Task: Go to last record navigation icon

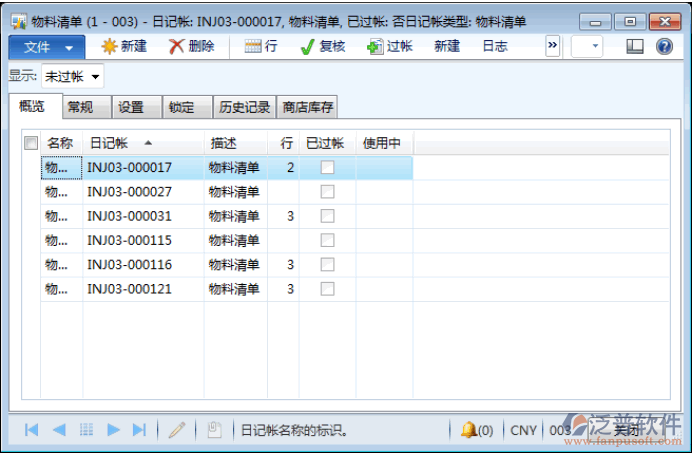Action: point(139,430)
